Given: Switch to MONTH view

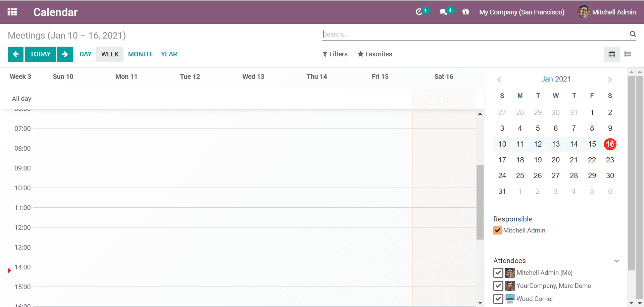Looking at the screenshot, I should pos(140,54).
